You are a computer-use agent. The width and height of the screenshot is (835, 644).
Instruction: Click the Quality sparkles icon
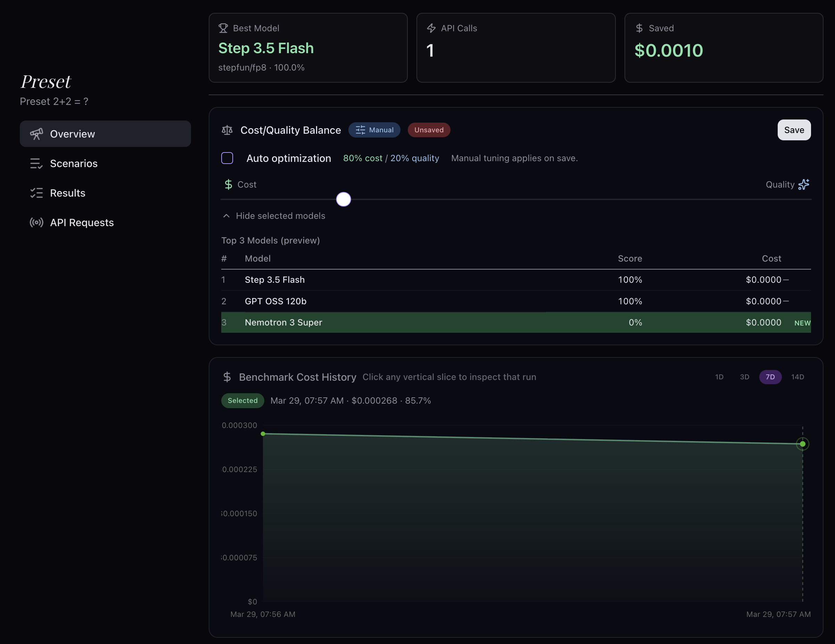coord(804,184)
